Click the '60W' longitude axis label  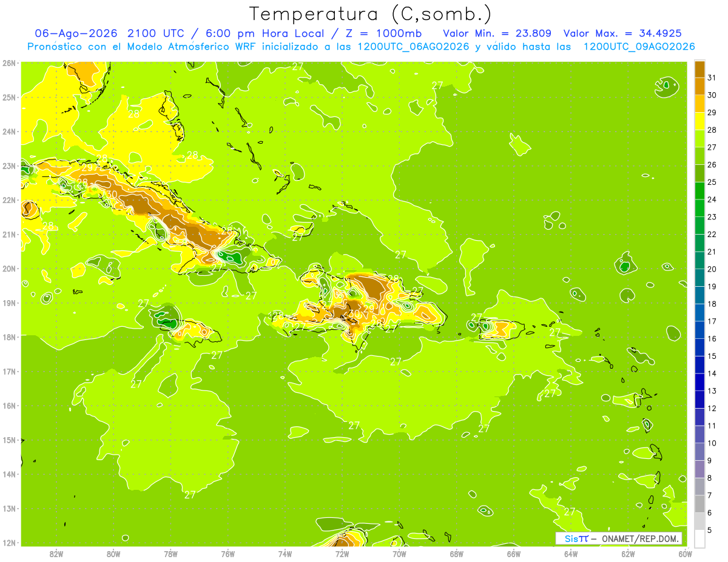[x=685, y=554]
